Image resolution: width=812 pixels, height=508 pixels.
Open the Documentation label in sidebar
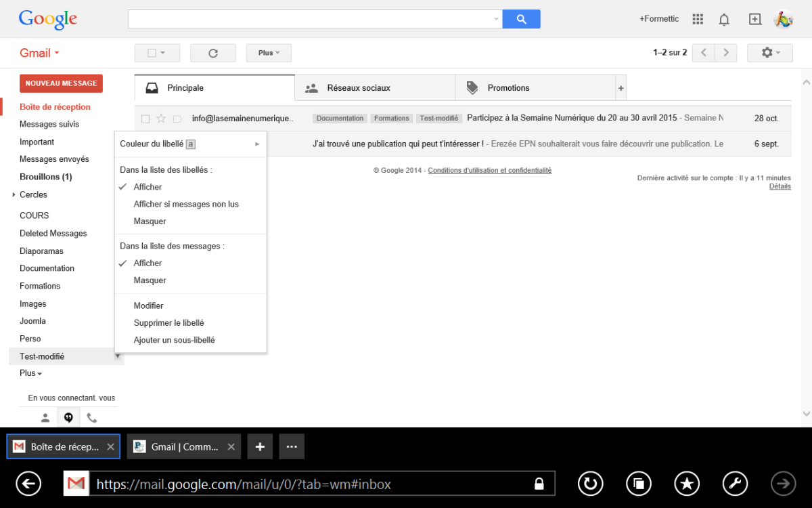pos(47,268)
